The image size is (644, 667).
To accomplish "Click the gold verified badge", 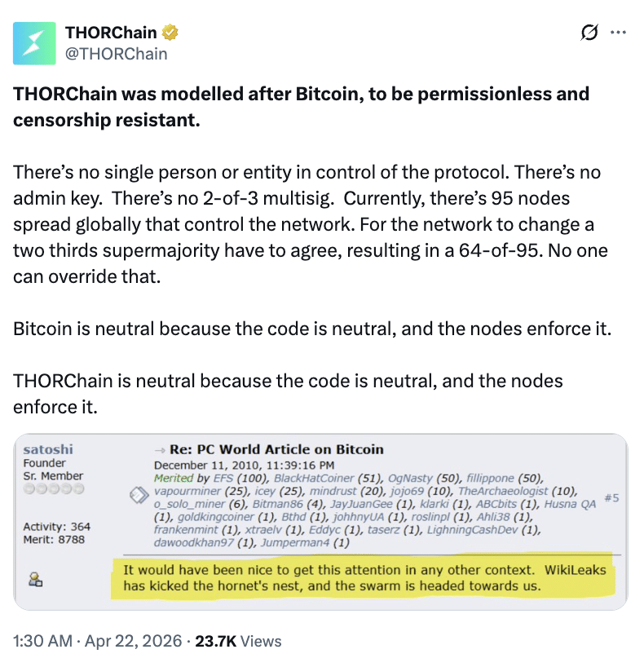I will tap(170, 33).
